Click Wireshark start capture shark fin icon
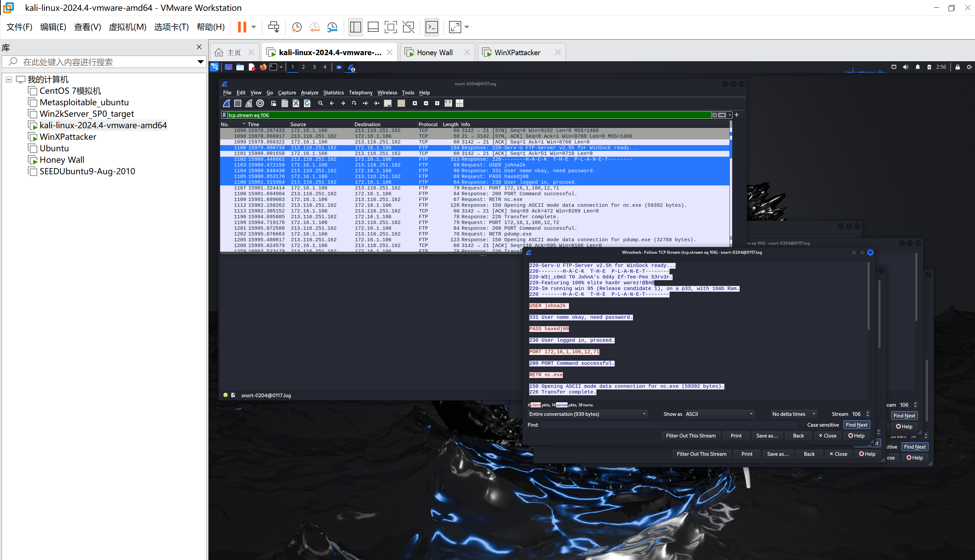 227,103
